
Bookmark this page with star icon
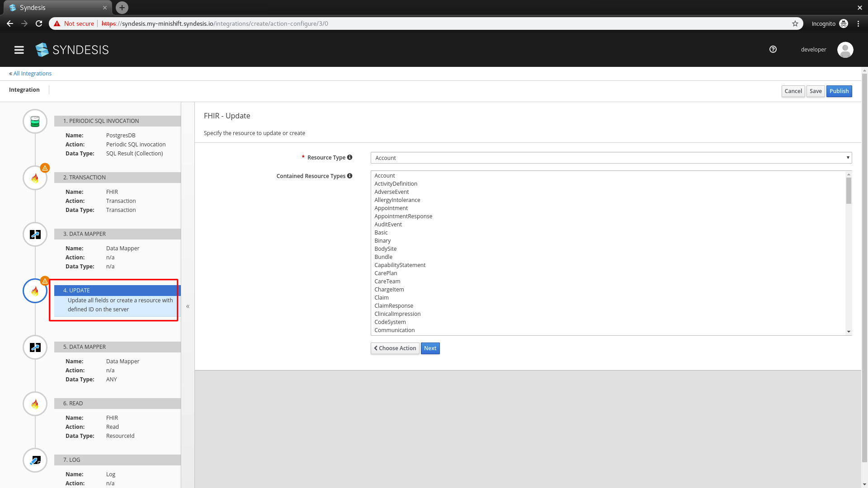click(x=795, y=23)
